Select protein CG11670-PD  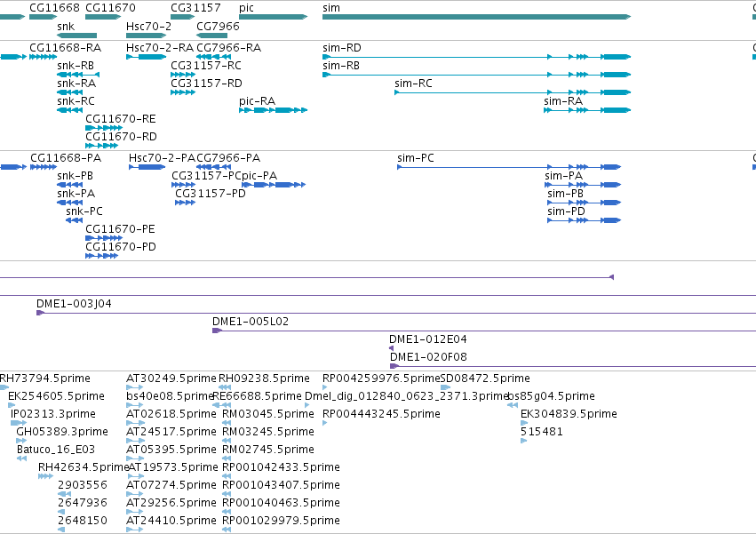click(x=101, y=257)
